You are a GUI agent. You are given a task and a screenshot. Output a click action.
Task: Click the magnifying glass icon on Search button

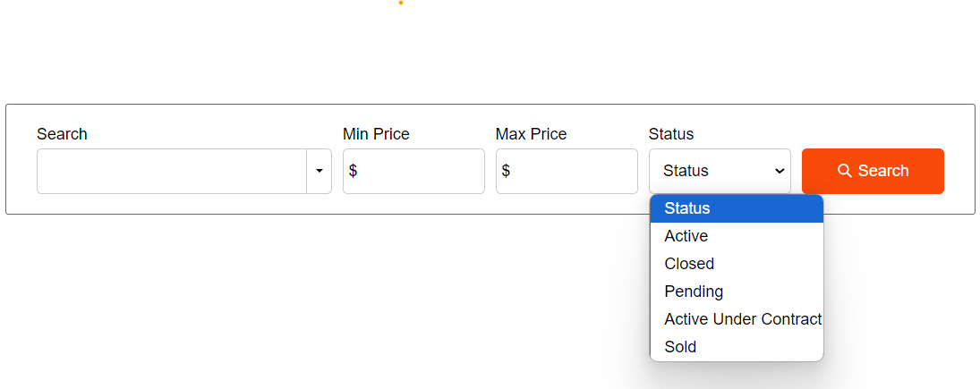pyautogui.click(x=844, y=171)
